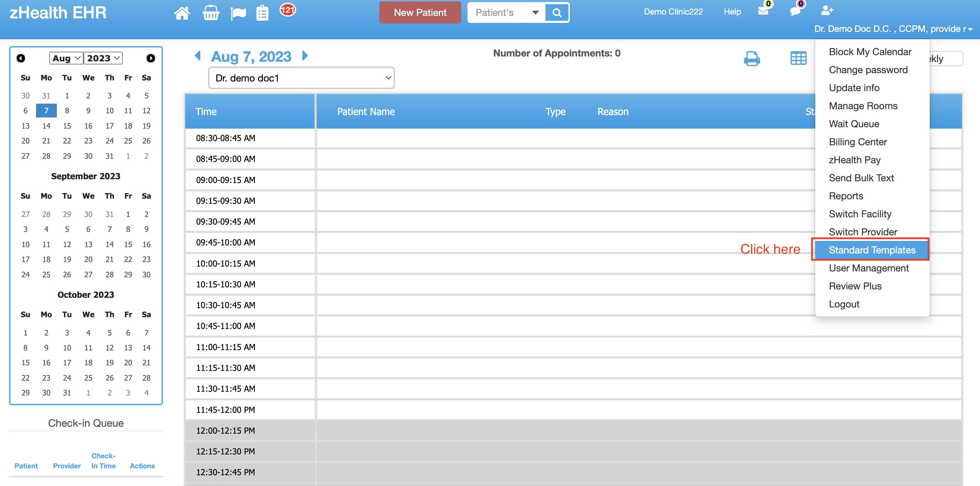Click the 10:00-10:15 AM time slot
The height and width of the screenshot is (486, 980).
coord(250,263)
